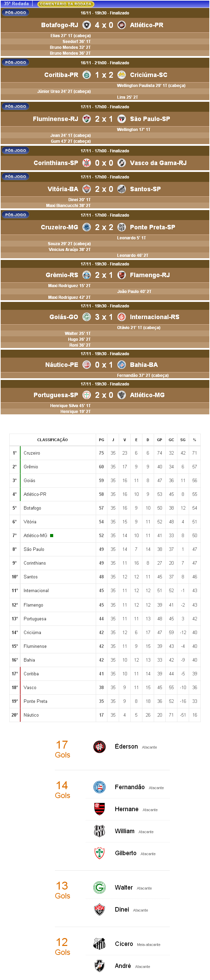Click top scorer Éderson's name
Image resolution: width=210 pixels, height=980 pixels.
(126, 747)
